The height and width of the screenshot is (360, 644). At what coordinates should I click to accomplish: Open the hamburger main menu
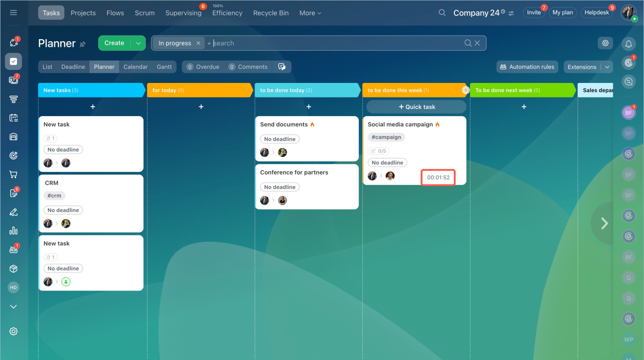[x=14, y=13]
